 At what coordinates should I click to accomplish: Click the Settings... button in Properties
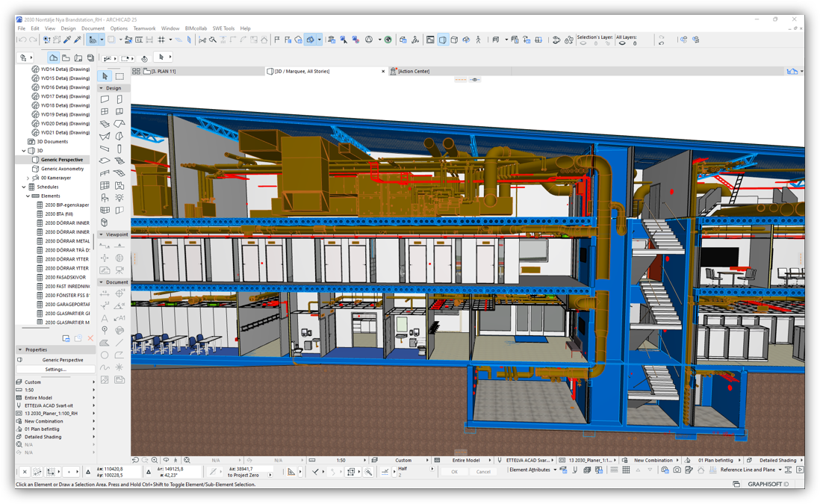pos(55,370)
